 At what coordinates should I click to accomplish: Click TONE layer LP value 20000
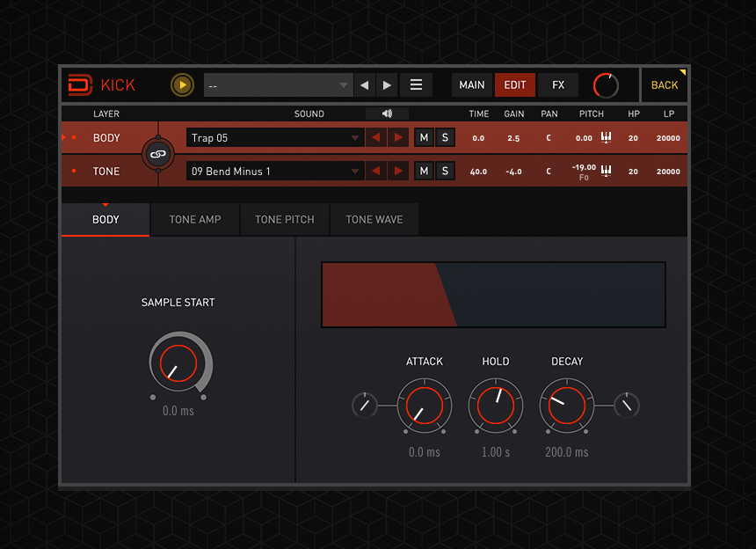[x=668, y=172]
